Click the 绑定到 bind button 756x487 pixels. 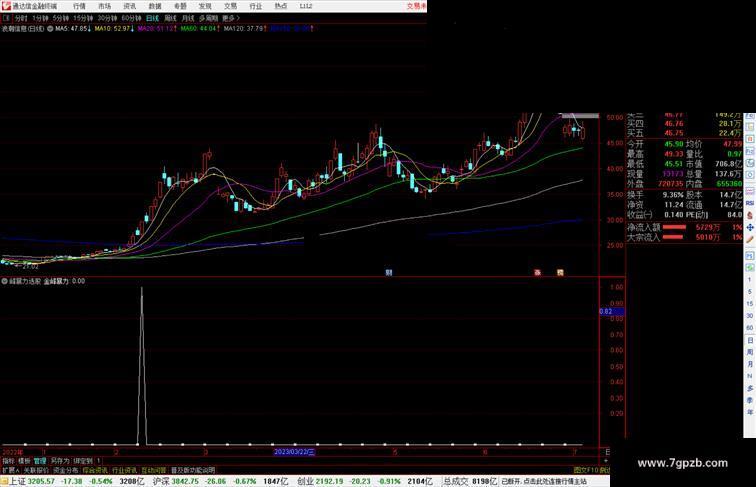(x=83, y=461)
